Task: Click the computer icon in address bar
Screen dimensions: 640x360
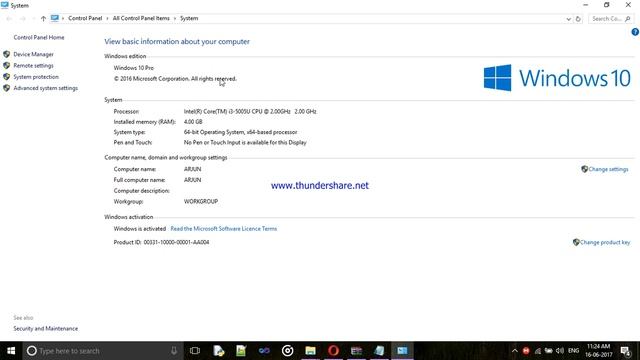Action: click(x=55, y=18)
